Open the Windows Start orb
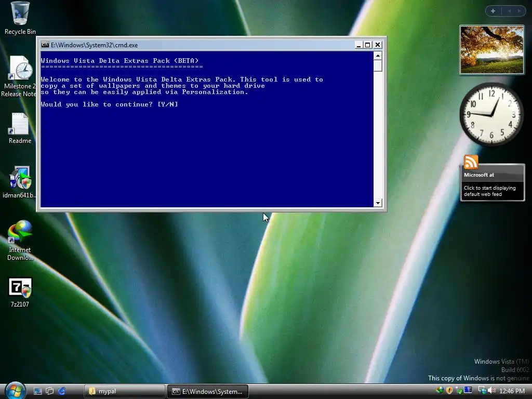The height and width of the screenshot is (399, 532). click(x=15, y=391)
